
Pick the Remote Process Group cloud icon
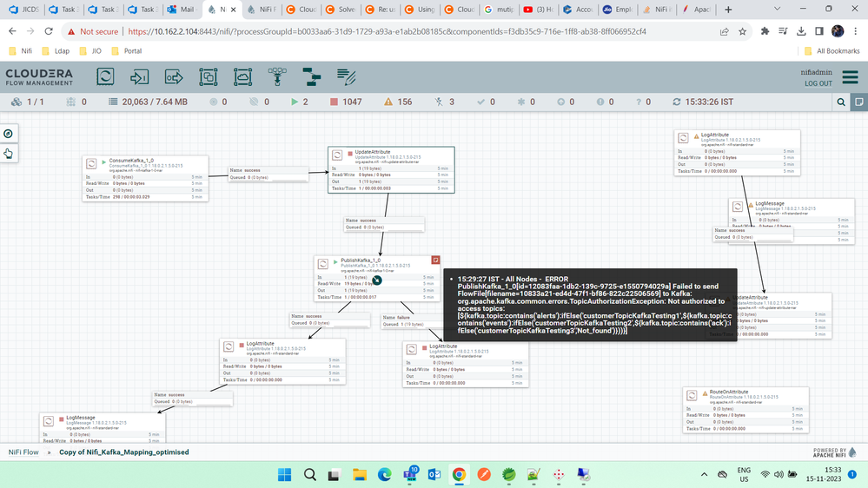point(242,77)
